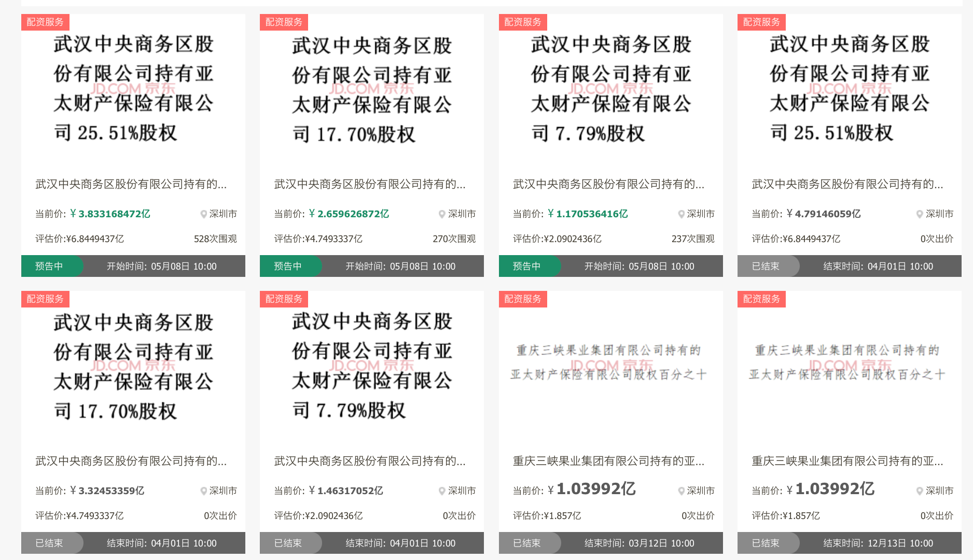Open the 25.51% equity thumbnail ended 04月01日
Screen dimensions: 973x560
(850, 89)
